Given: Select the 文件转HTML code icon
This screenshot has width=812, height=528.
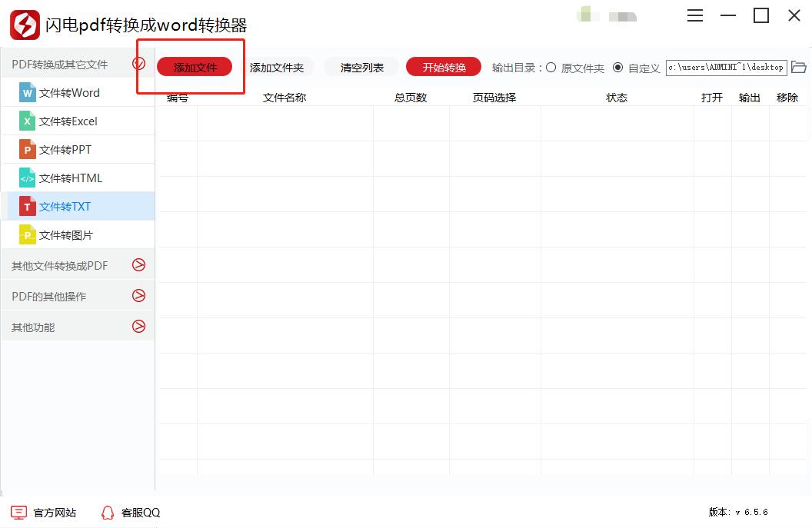Looking at the screenshot, I should 28,178.
